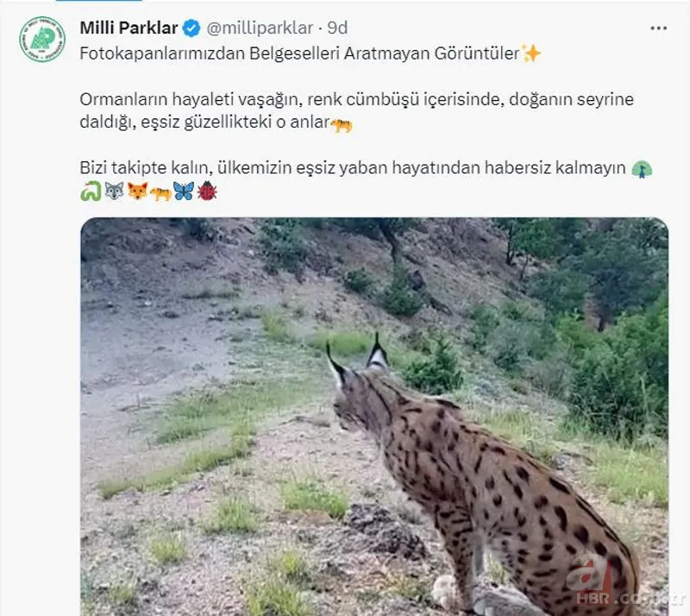Click the tiger face emoji in the emoji row
690x616 pixels.
pos(160,192)
